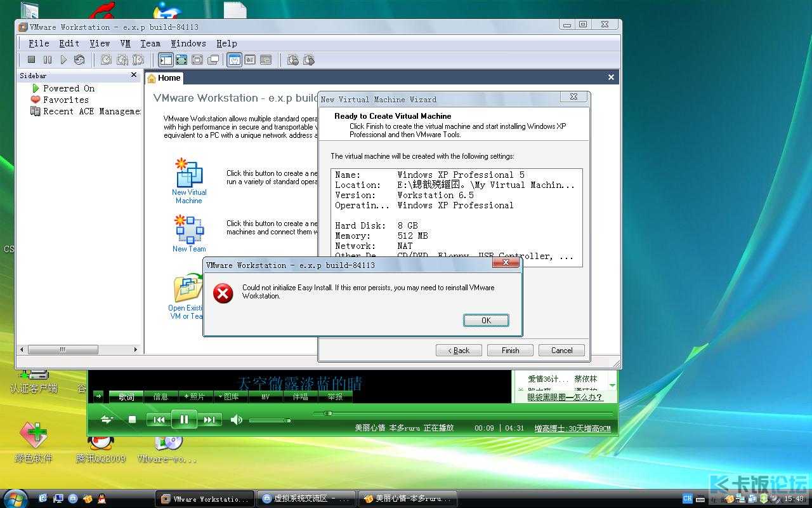Click the Manage Snapshots toolbar icon
Viewport: 812px width, 508px height.
(x=138, y=60)
